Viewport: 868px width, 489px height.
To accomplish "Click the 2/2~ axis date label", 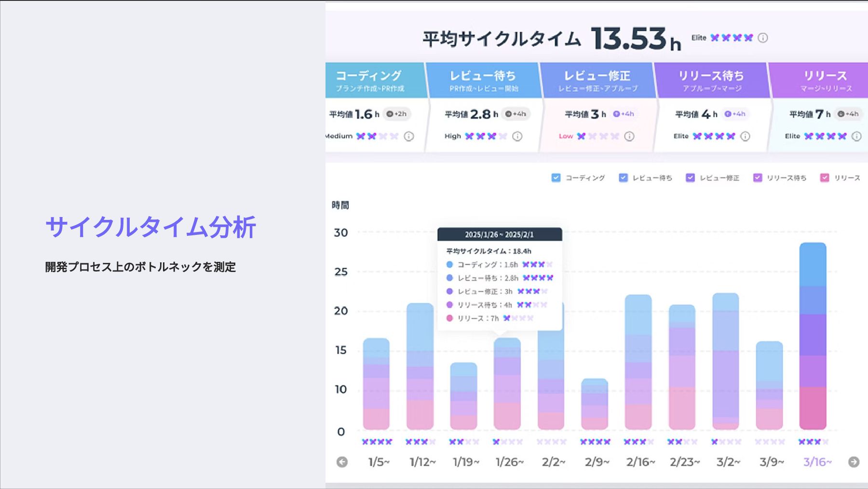I will [x=553, y=462].
